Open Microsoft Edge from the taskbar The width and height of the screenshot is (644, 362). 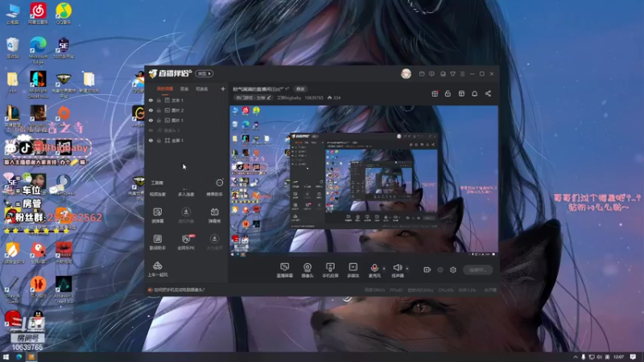tap(19, 357)
